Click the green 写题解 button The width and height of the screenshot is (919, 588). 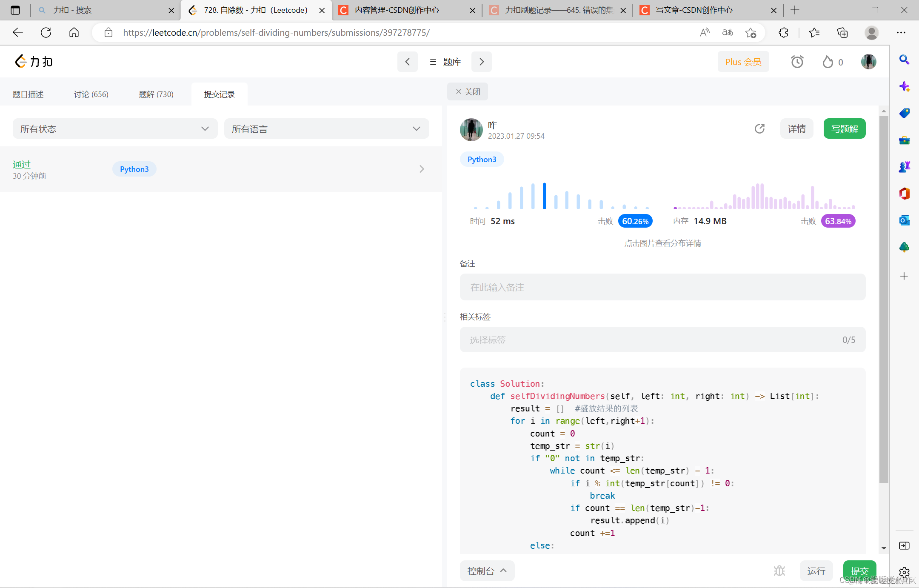click(x=844, y=129)
